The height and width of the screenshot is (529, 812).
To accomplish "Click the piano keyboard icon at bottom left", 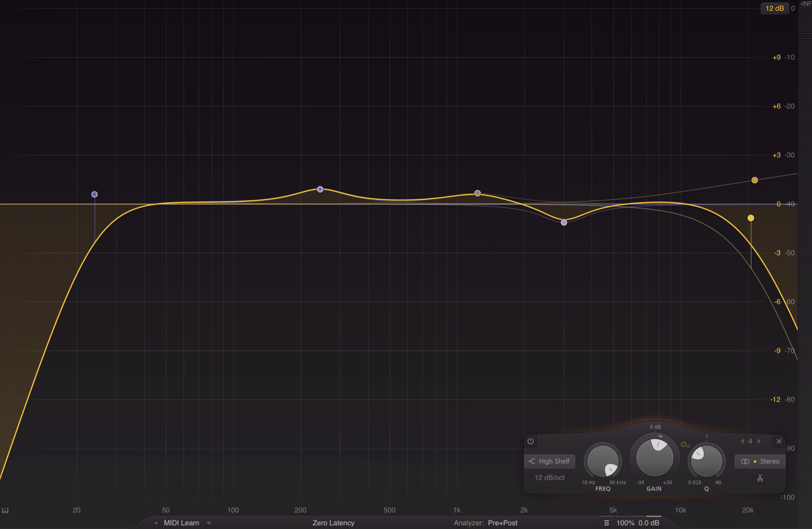I will (6, 510).
